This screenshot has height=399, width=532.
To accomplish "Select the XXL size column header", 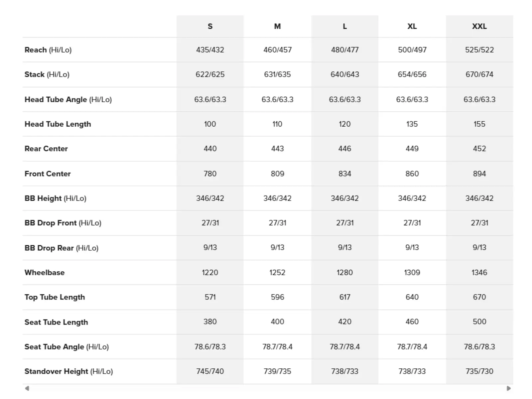I will (x=479, y=26).
